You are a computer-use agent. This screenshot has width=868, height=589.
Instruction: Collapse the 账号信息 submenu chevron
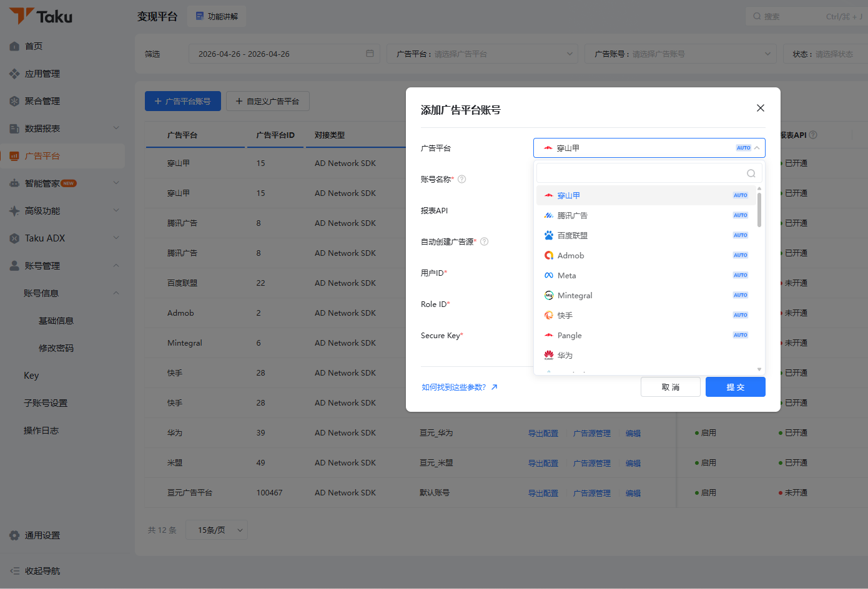click(x=116, y=293)
